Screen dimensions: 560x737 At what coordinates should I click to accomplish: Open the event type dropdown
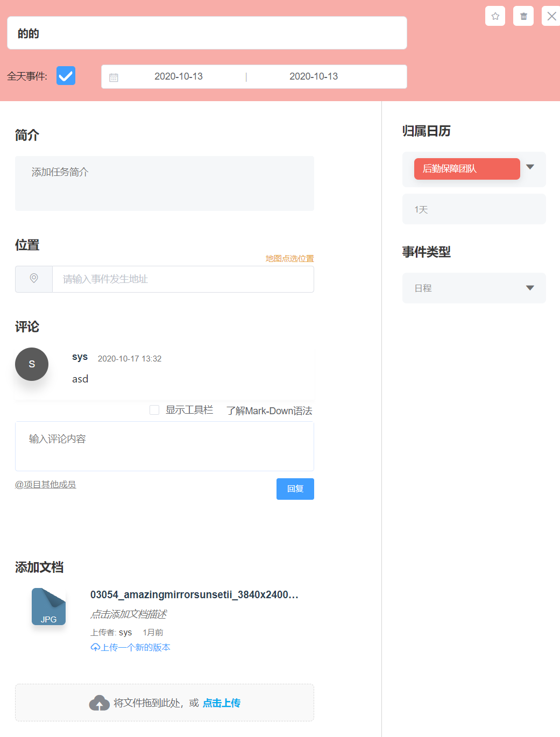pos(474,288)
